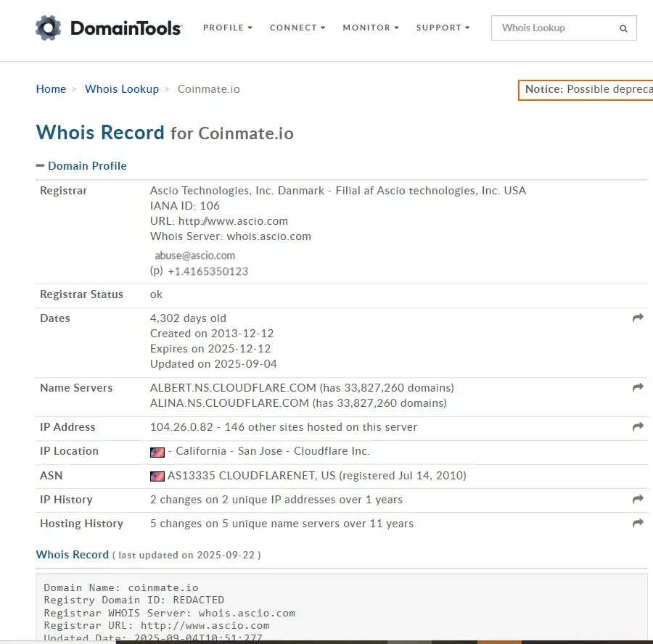Viewport: 653px width, 644px height.
Task: Go to Home breadcrumb link
Action: pos(51,89)
